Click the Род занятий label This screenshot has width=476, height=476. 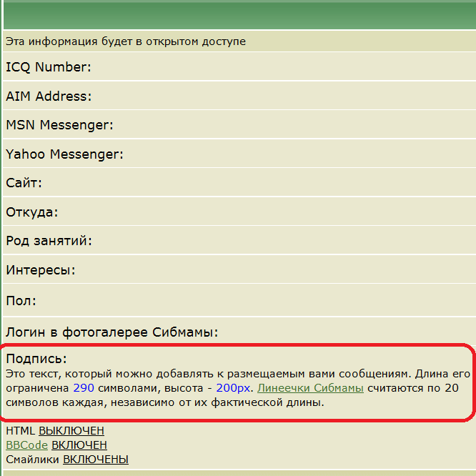pos(49,241)
